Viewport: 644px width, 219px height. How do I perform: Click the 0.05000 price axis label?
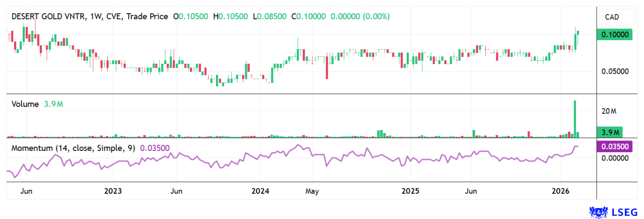(614, 71)
